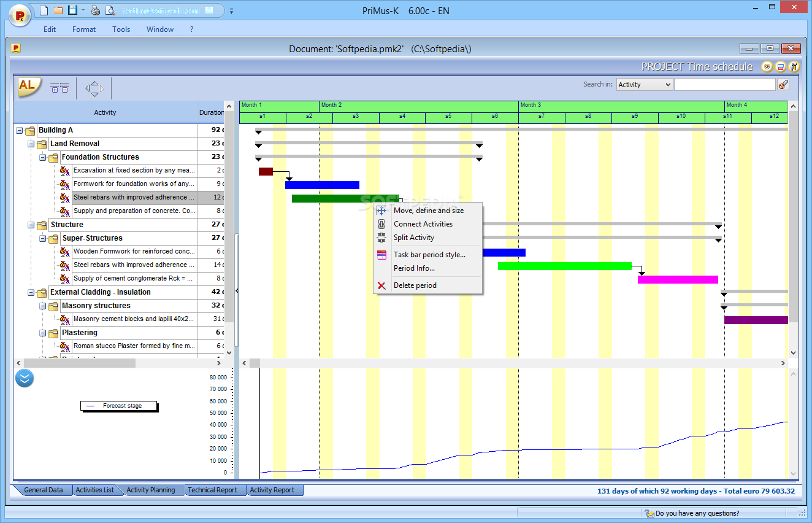This screenshot has height=523, width=812.
Task: Open the Search in Activity dropdown
Action: pos(645,85)
